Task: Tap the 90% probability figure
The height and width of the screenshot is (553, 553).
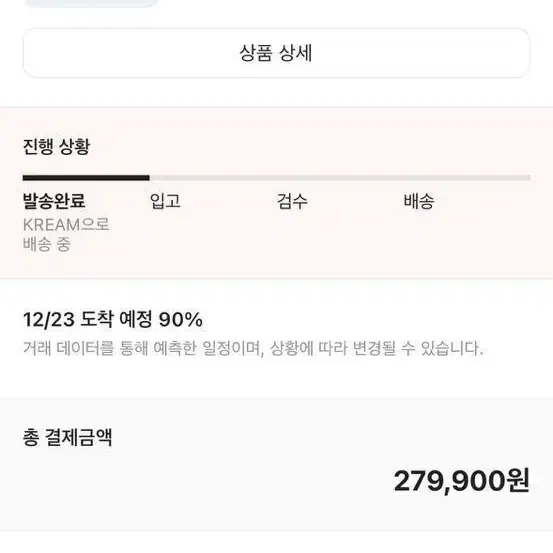Action: pos(181,320)
